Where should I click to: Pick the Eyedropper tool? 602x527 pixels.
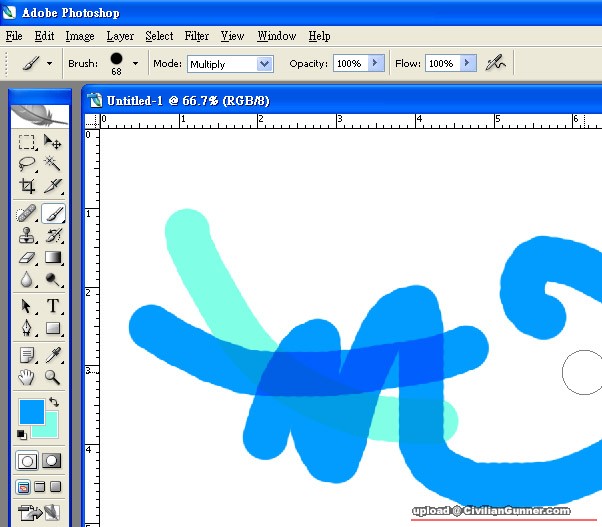(x=53, y=354)
